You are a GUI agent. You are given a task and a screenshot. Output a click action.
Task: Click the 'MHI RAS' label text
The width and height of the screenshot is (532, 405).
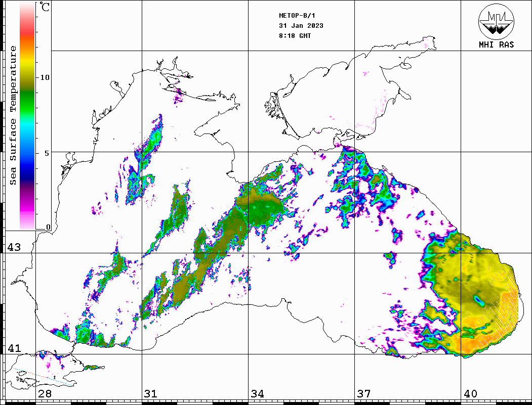pos(496,44)
